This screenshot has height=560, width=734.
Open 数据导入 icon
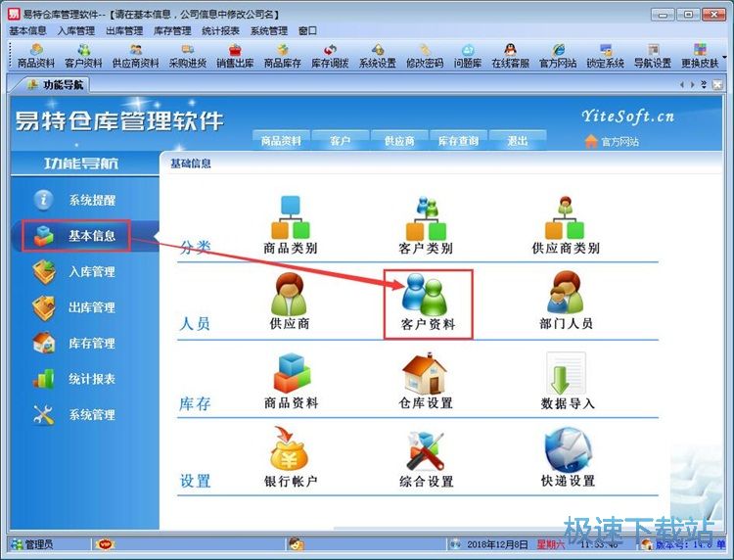pyautogui.click(x=568, y=381)
